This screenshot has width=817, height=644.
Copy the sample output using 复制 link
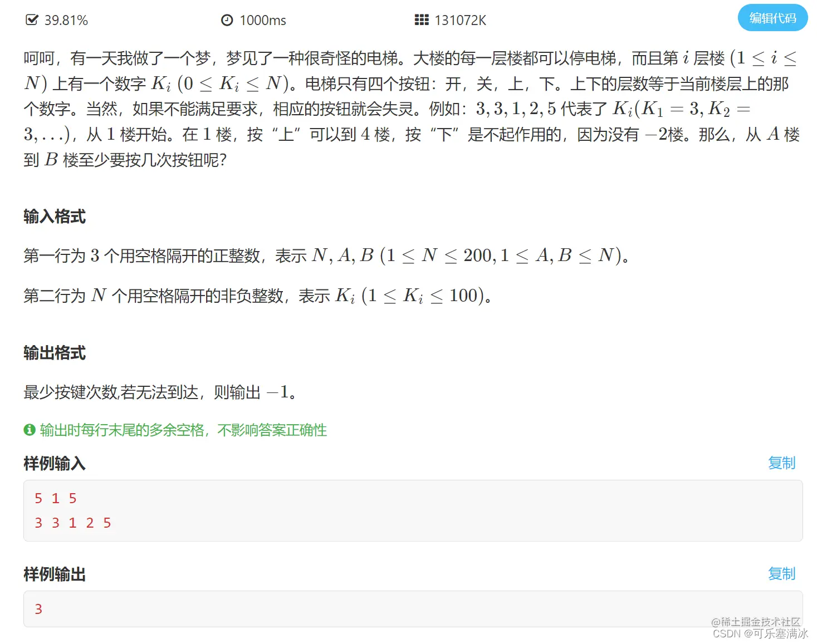(781, 573)
